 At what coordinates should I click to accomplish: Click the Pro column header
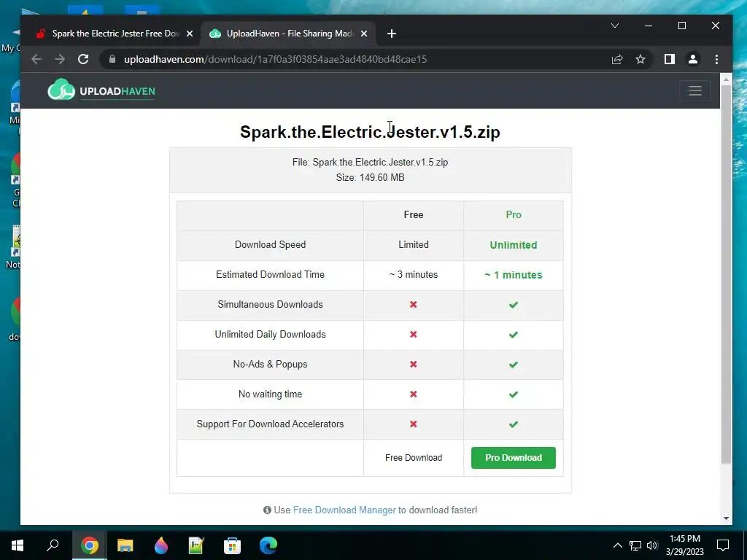(514, 215)
